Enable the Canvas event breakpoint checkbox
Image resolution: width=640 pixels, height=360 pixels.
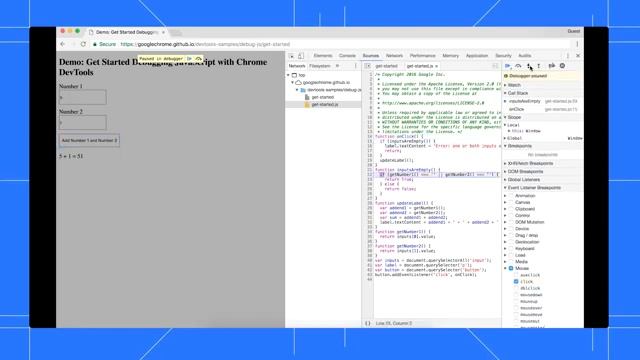pyautogui.click(x=511, y=202)
